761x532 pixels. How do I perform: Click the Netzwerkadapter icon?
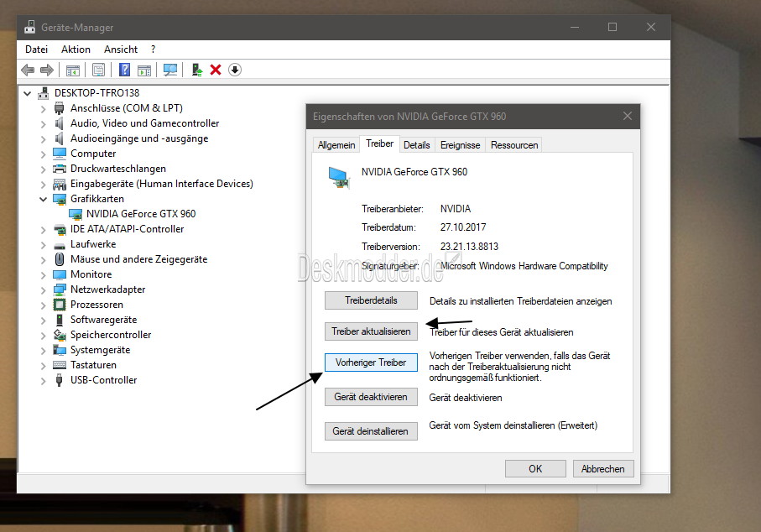60,289
